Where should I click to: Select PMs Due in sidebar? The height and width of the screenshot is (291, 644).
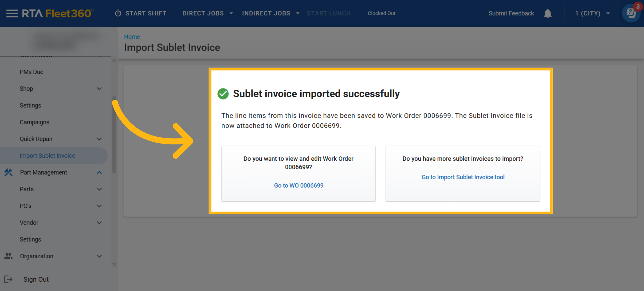(31, 72)
